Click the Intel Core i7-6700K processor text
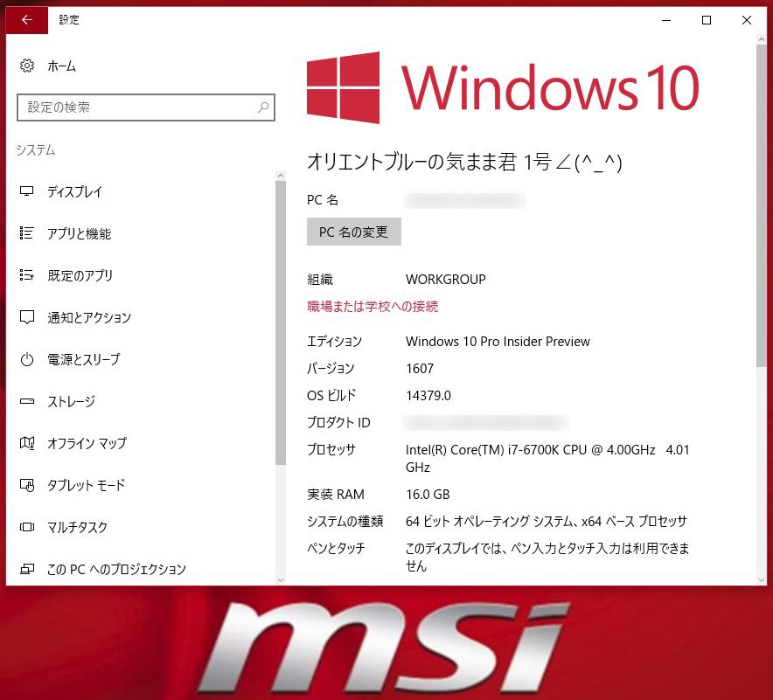The height and width of the screenshot is (700, 773). 547,458
